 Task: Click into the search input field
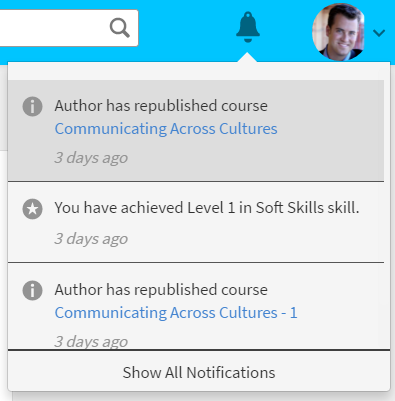(x=53, y=28)
